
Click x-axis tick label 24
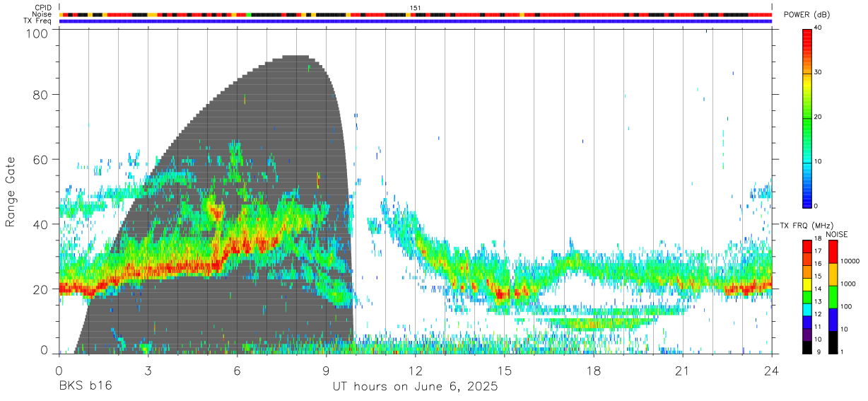point(772,371)
